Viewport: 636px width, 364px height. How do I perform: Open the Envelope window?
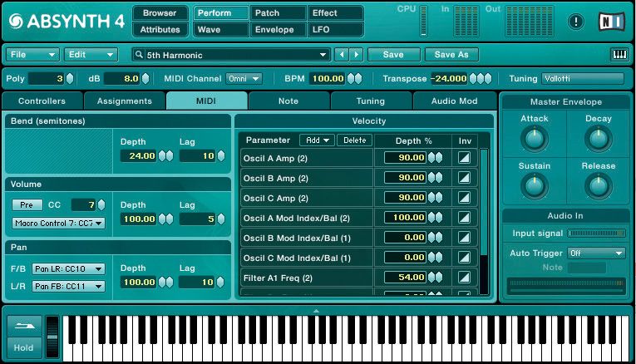click(278, 30)
